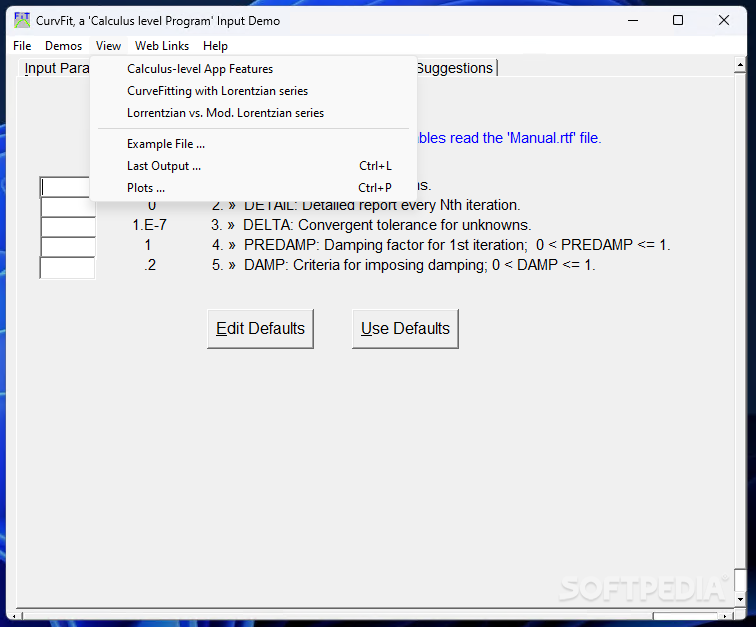756x627 pixels.
Task: Click the vertical scrollbar thumb
Action: [740, 580]
